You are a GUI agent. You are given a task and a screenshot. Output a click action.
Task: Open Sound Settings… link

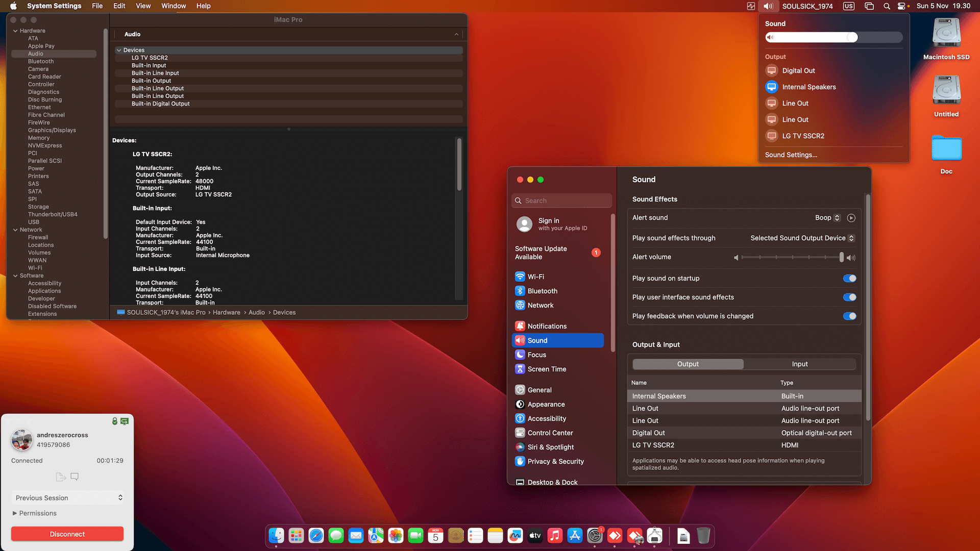point(791,155)
